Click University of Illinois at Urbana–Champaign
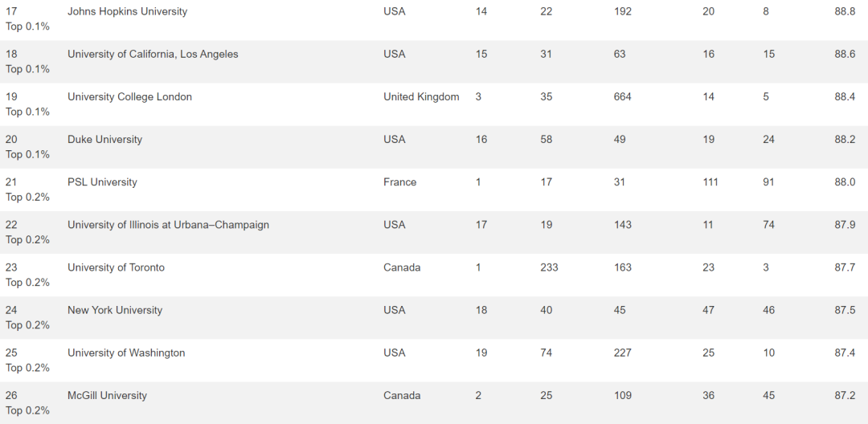The width and height of the screenshot is (868, 424). click(x=168, y=225)
